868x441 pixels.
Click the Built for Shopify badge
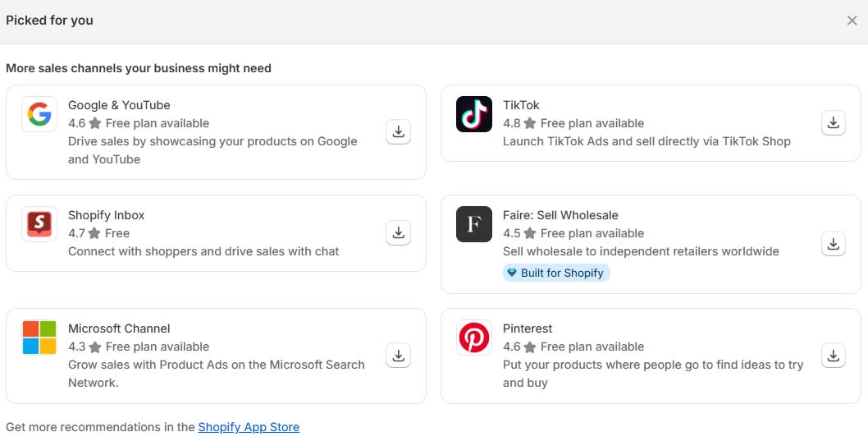[x=556, y=273]
